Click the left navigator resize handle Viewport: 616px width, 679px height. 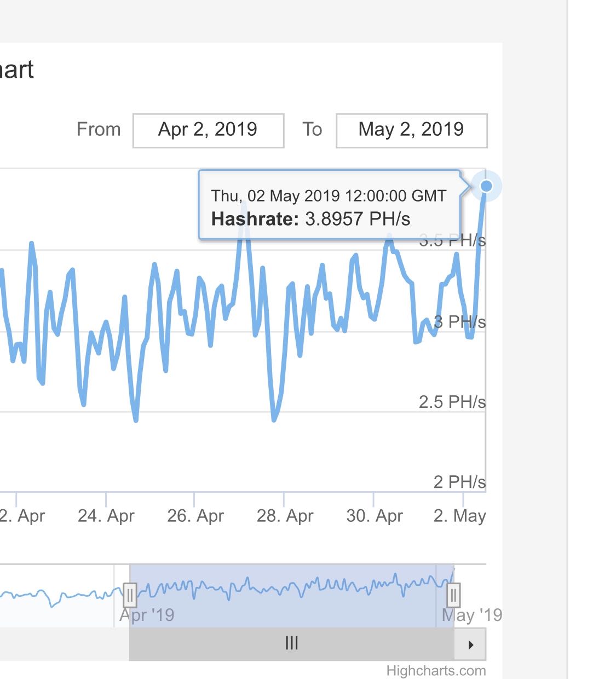(130, 595)
